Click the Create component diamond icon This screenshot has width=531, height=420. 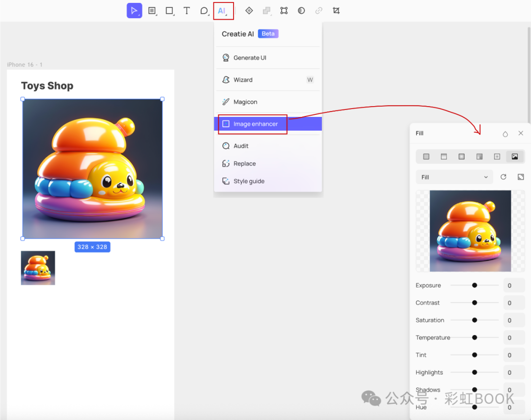click(249, 10)
